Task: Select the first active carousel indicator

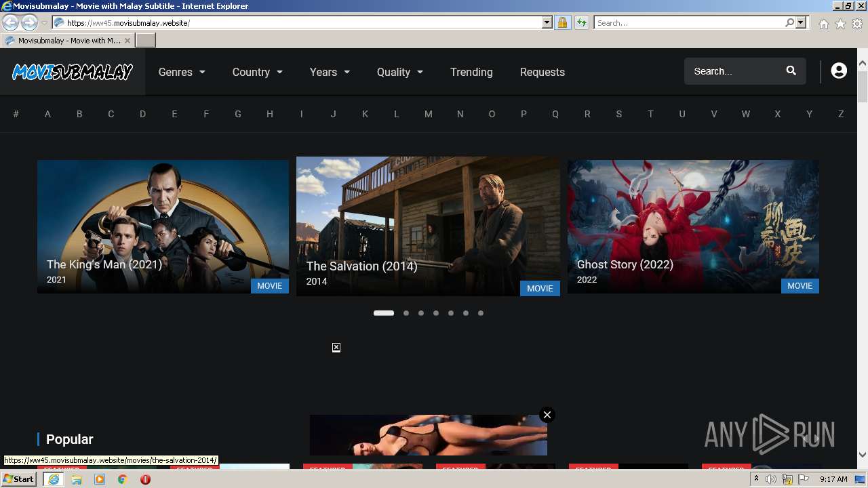Action: (x=384, y=313)
